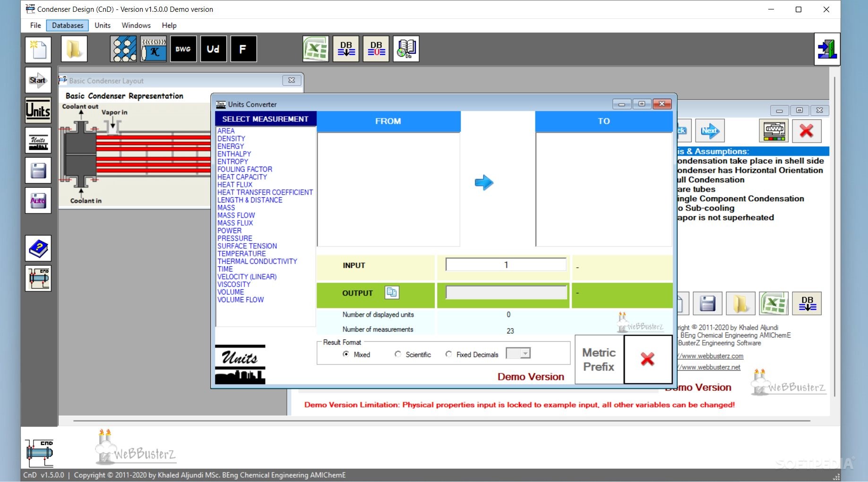Select THERMAL CONDUCTIVITY in measurement list

point(257,261)
